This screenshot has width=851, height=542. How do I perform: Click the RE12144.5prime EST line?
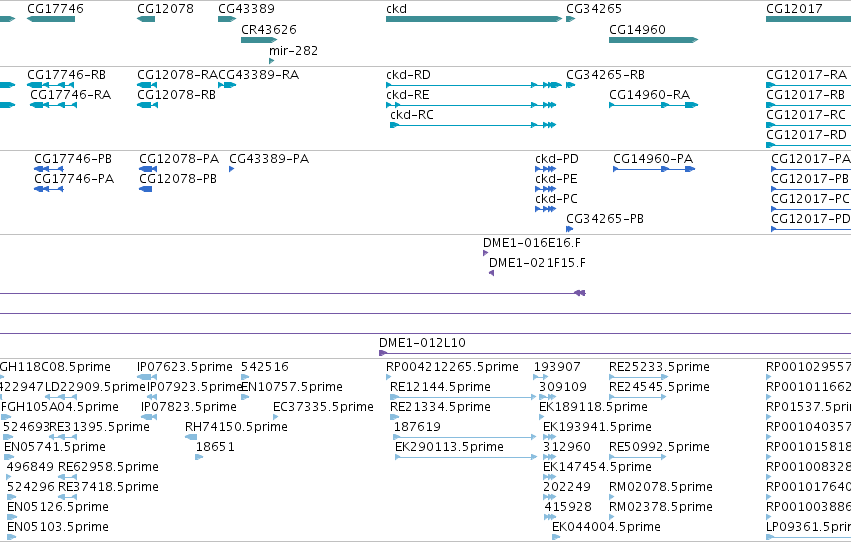pos(463,397)
